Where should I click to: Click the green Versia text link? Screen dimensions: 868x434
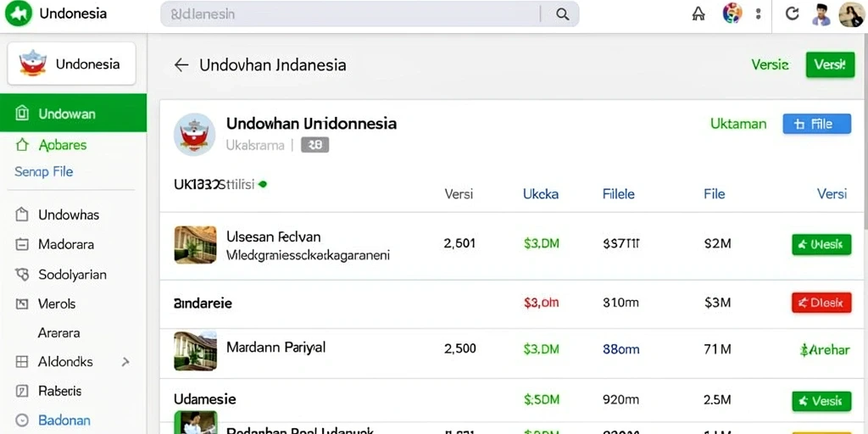click(x=770, y=64)
